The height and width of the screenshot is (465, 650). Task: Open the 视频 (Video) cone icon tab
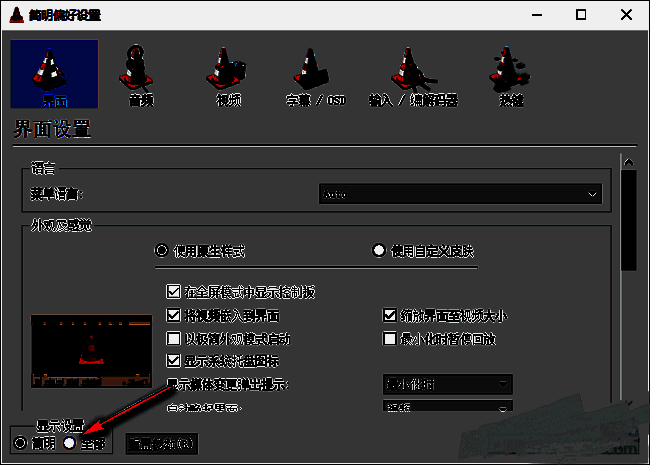click(x=228, y=75)
